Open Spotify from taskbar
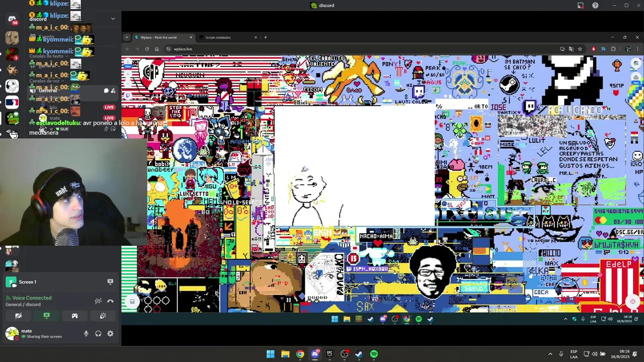The image size is (644, 362). click(374, 354)
